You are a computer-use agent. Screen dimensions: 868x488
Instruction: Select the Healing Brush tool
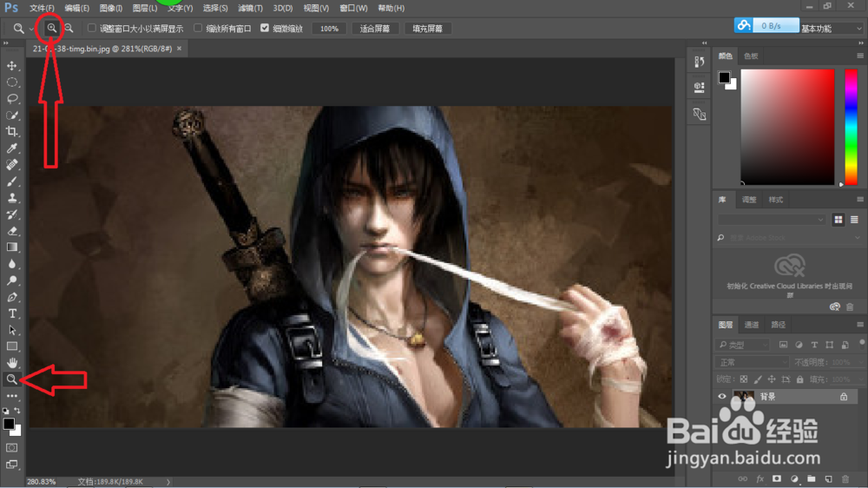tap(11, 164)
